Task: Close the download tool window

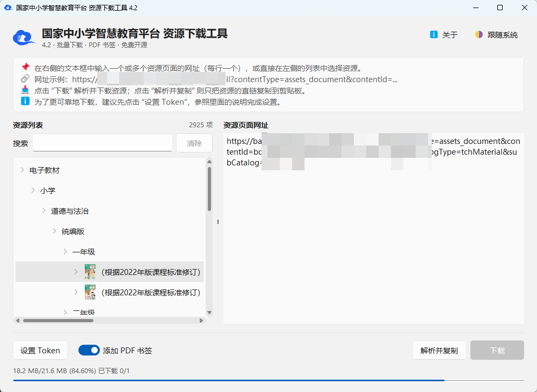Action: pos(525,8)
